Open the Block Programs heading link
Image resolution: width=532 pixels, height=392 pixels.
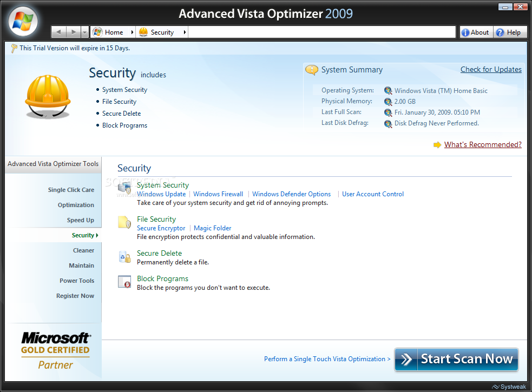[162, 279]
